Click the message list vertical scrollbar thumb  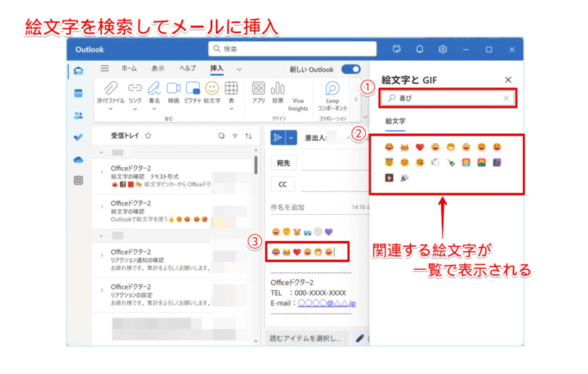[256, 165]
